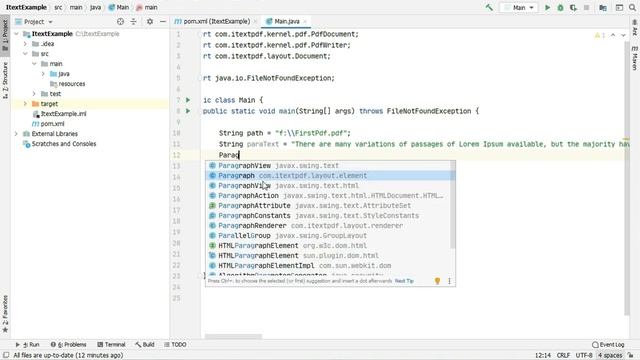Expand the .idea folder
The width and height of the screenshot is (640, 360).
tap(25, 44)
